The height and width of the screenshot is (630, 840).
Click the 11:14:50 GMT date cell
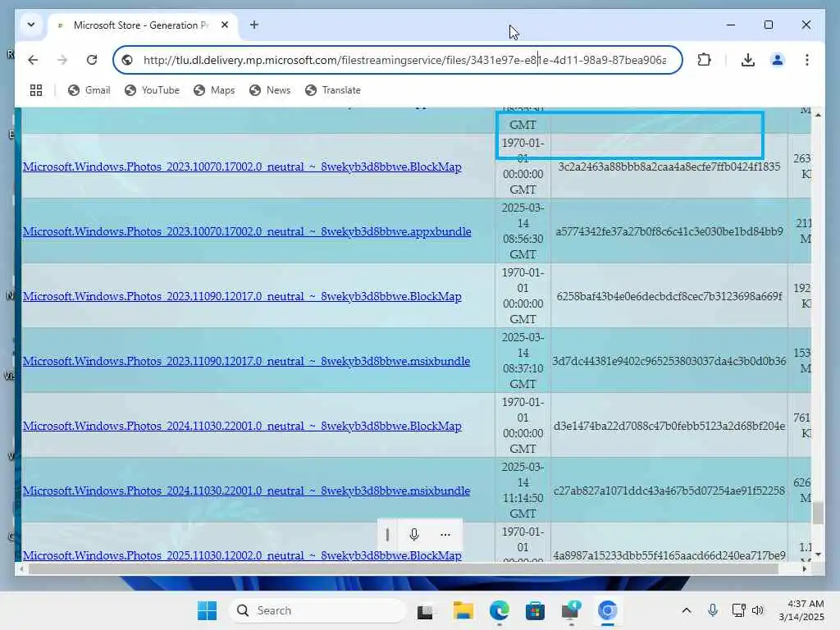pos(523,491)
